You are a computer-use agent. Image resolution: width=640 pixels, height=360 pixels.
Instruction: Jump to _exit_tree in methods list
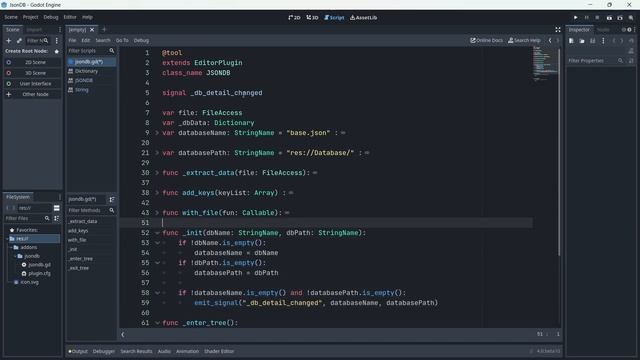[x=79, y=268]
